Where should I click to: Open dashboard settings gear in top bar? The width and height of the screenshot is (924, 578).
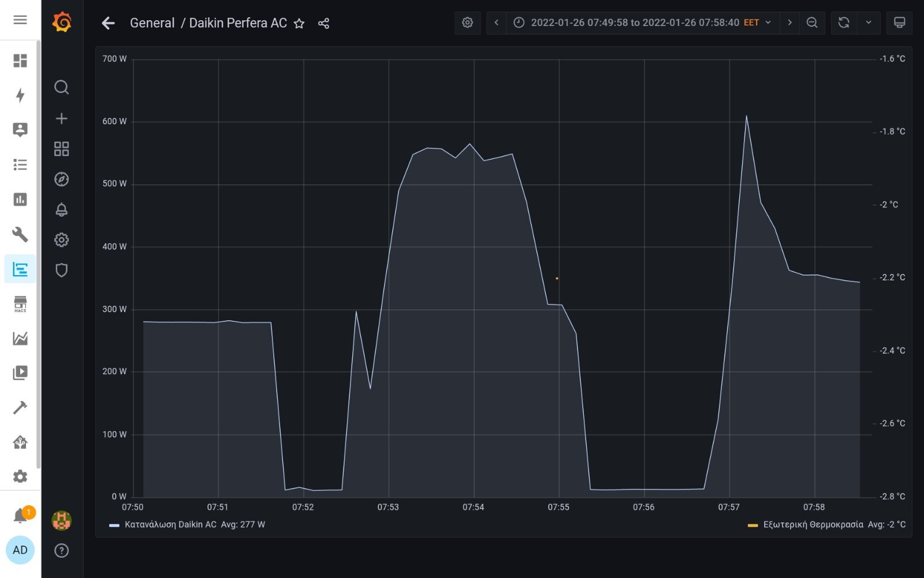click(468, 23)
